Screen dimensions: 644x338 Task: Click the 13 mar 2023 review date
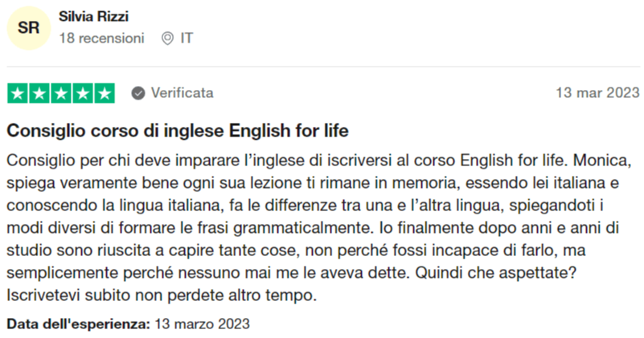[x=597, y=92]
